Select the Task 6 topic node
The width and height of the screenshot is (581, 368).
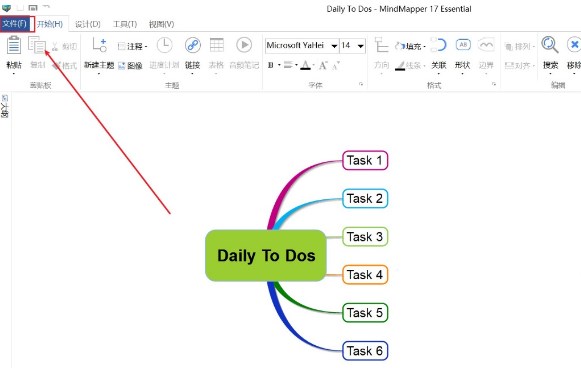point(365,351)
